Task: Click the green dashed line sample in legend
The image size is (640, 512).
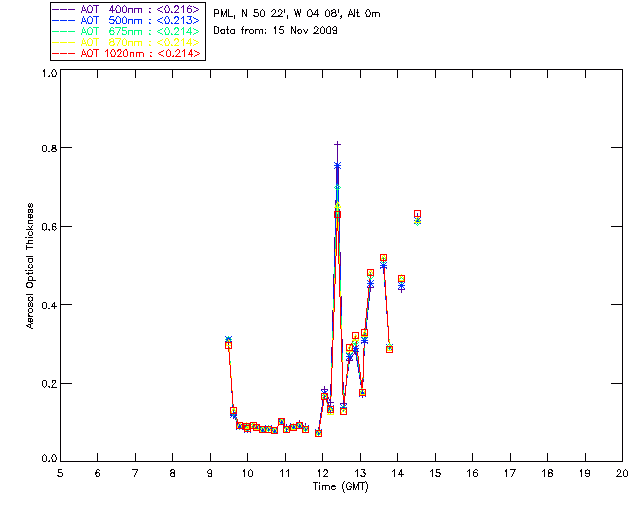Action: (x=64, y=31)
